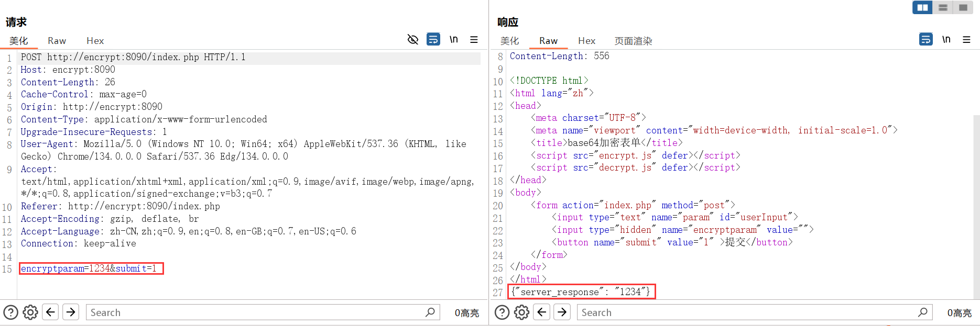980x326 pixels.
Task: Click the Content-Length: 26 request header
Action: pos(68,82)
